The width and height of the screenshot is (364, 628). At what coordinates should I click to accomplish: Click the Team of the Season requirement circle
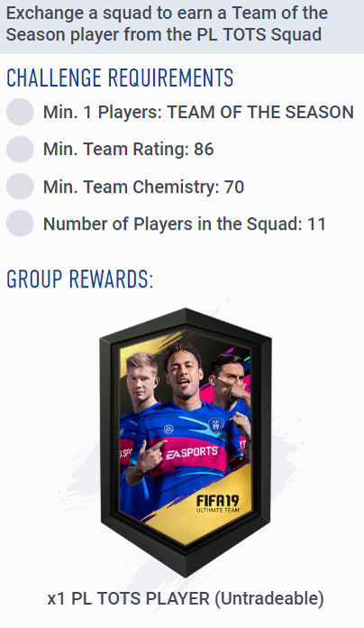(20, 112)
